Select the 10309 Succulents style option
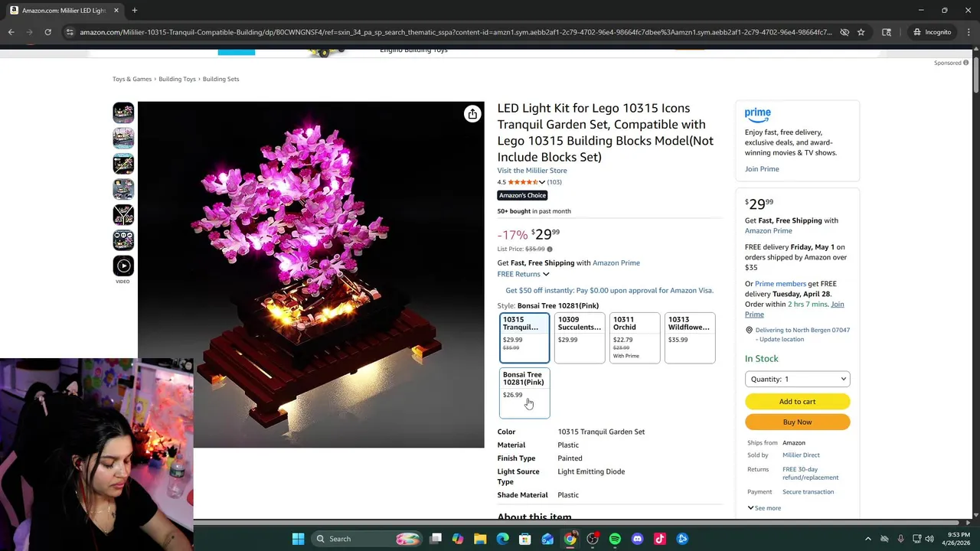The width and height of the screenshot is (980, 551). pyautogui.click(x=580, y=337)
